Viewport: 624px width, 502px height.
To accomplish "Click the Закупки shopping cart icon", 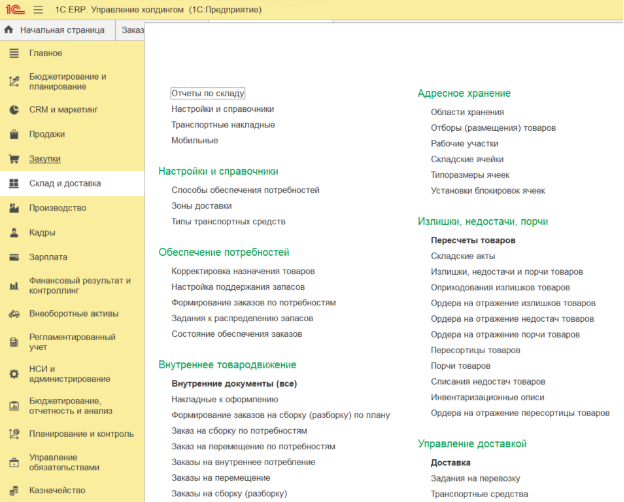I will pyautogui.click(x=14, y=159).
